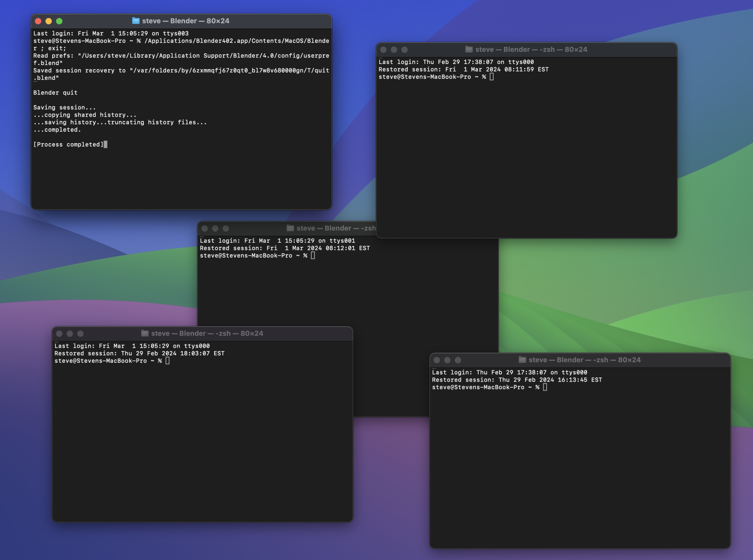Click "Restored session: Thu 29 Feb 2024 18:03:07 EST"
This screenshot has width=753, height=560.
pos(139,353)
